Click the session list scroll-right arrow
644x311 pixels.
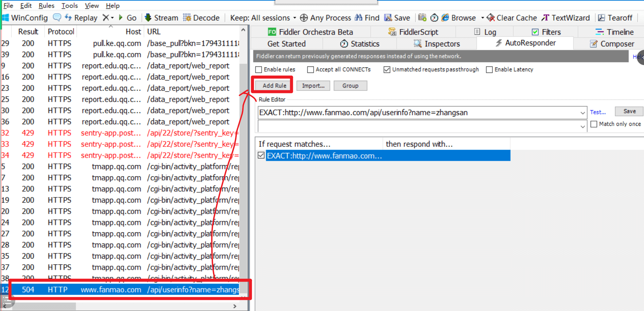coord(235,306)
